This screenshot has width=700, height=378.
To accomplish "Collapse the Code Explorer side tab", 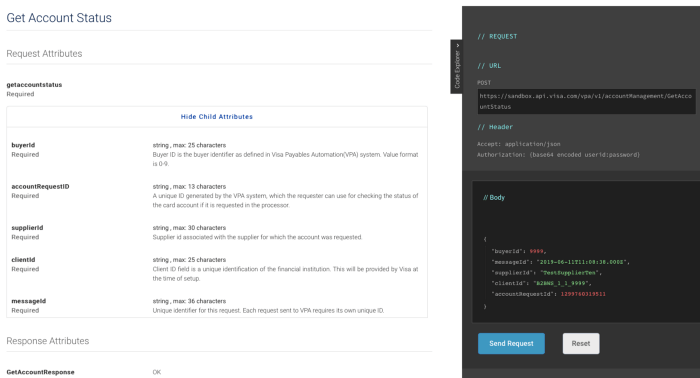I will click(x=457, y=66).
